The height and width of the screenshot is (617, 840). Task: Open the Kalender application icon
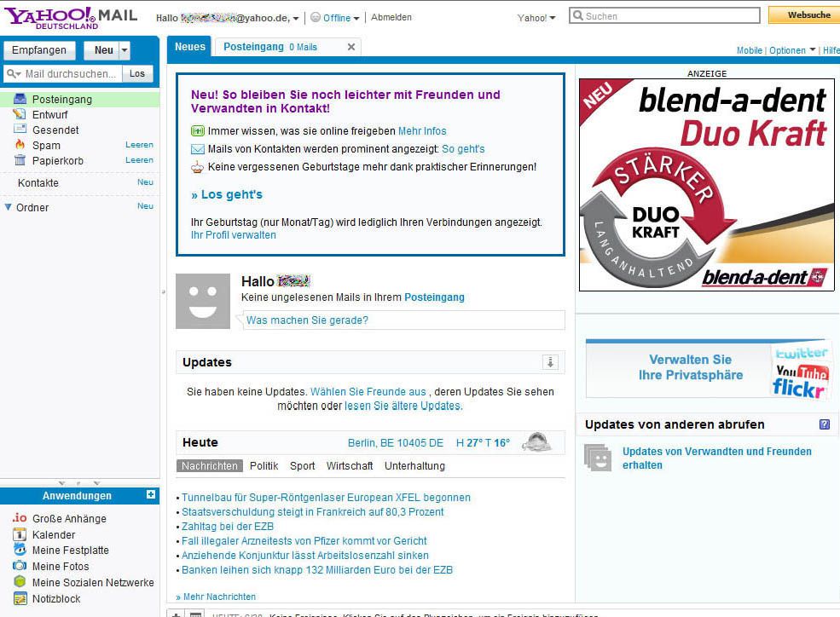pos(20,535)
